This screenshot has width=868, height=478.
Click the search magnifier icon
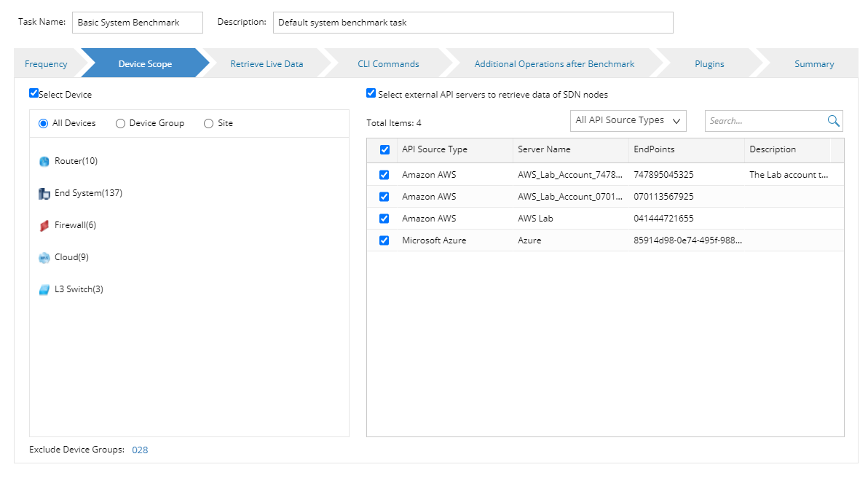point(833,121)
